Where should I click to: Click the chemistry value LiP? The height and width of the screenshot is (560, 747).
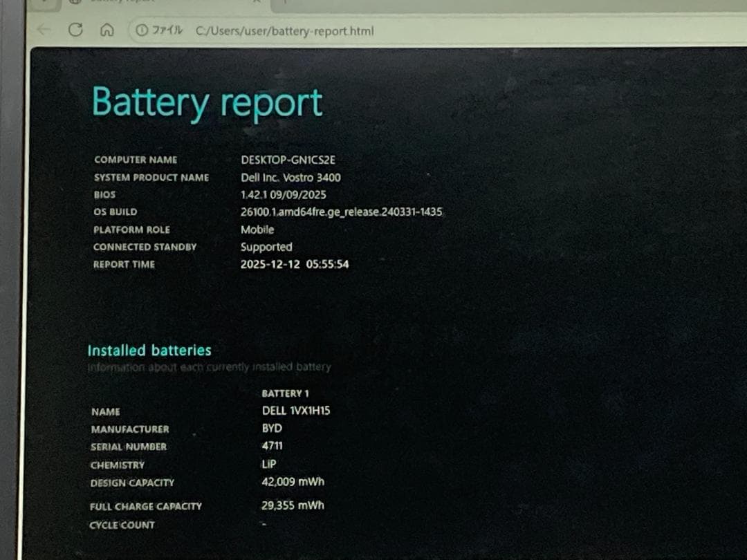269,464
